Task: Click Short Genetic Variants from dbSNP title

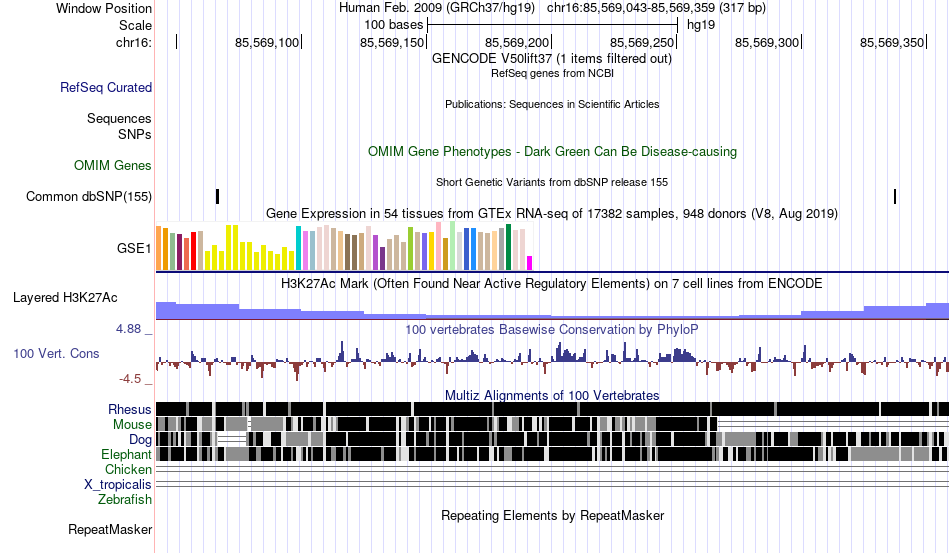Action: tap(552, 182)
